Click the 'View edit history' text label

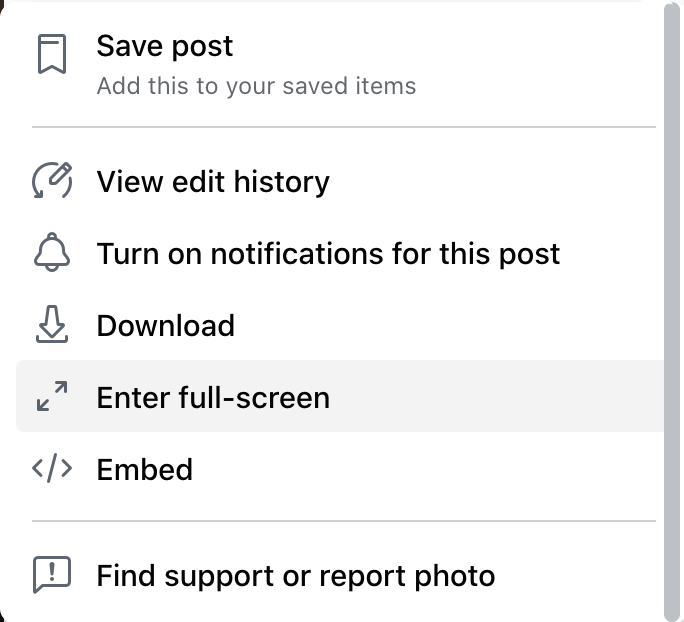213,182
